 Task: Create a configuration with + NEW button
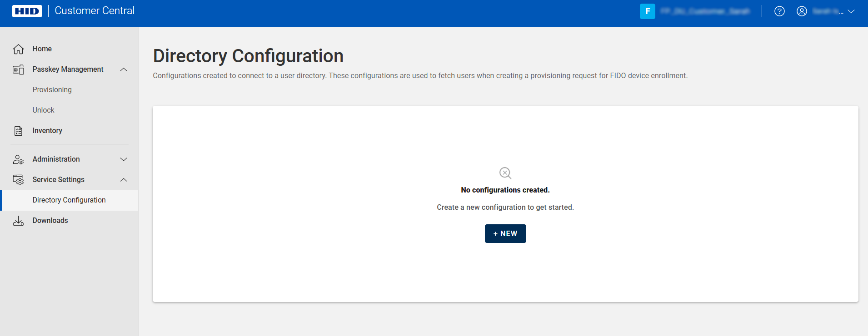[x=505, y=233]
